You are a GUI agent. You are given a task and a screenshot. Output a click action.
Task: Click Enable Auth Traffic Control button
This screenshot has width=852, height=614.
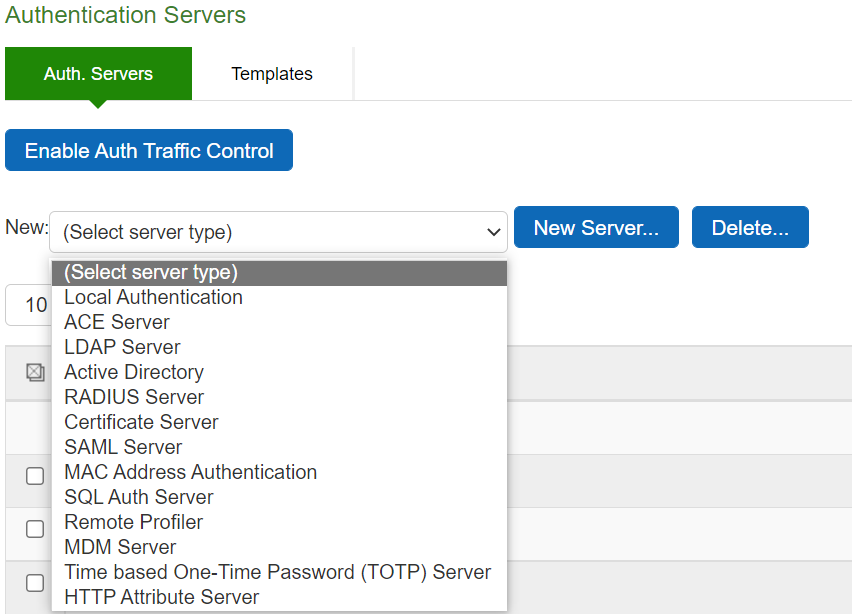click(x=149, y=151)
